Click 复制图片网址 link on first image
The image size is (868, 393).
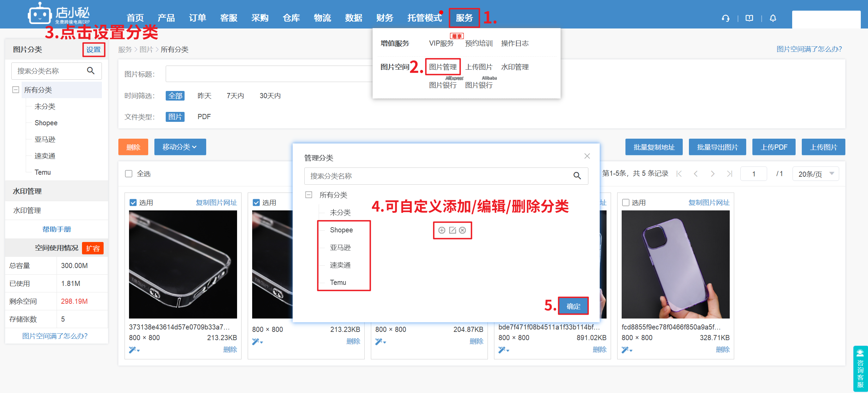[216, 203]
